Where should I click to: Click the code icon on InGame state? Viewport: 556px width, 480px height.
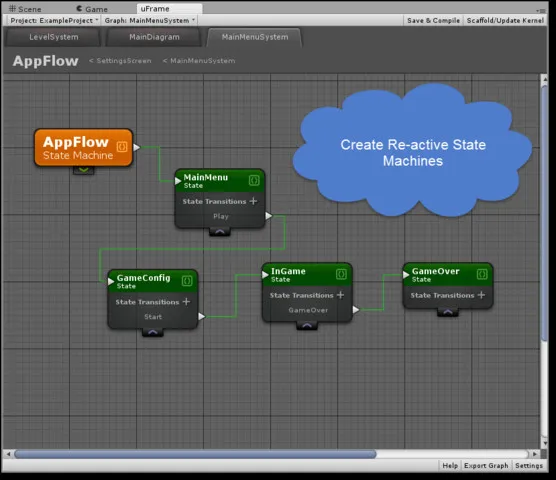point(341,274)
